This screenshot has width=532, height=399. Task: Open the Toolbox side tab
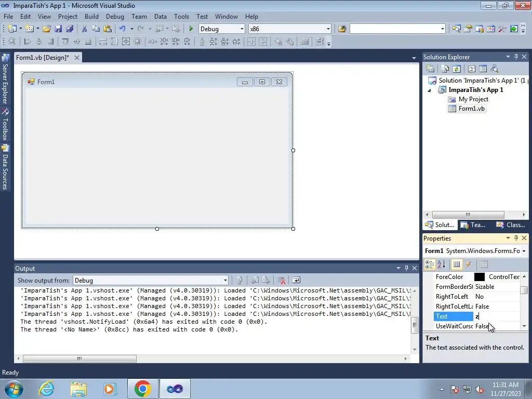(5, 124)
